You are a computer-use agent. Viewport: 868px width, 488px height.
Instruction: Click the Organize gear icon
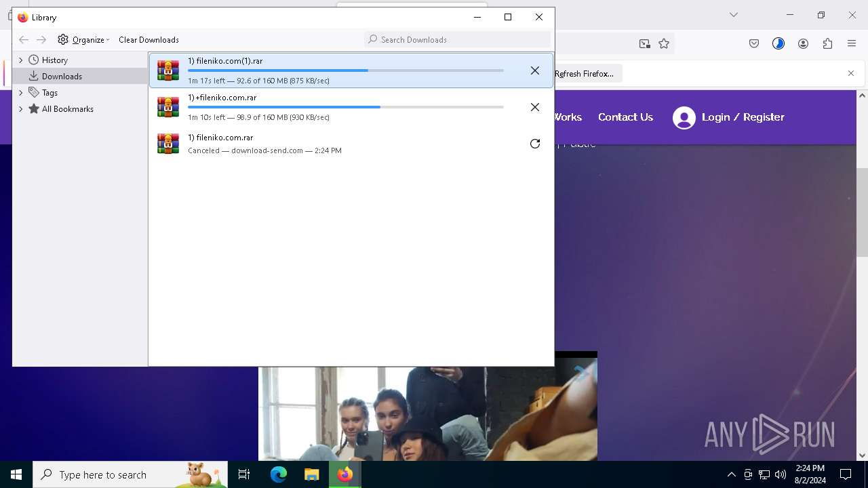click(x=63, y=39)
